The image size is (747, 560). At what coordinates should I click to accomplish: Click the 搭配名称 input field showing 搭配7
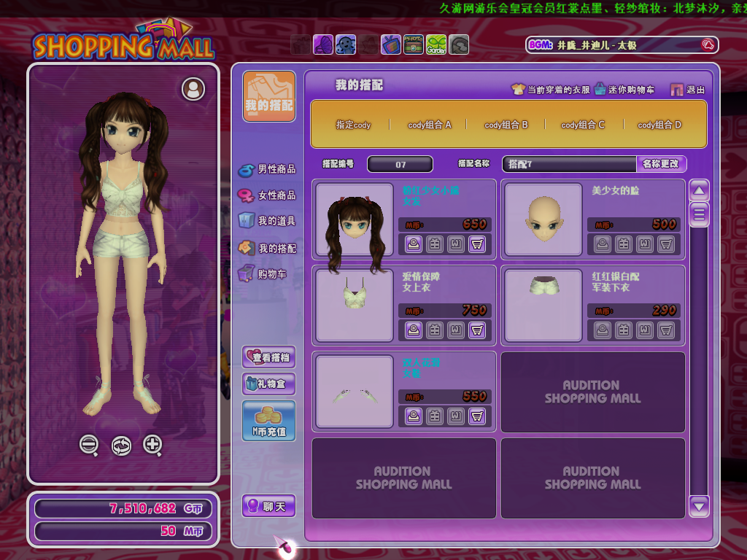pyautogui.click(x=569, y=164)
